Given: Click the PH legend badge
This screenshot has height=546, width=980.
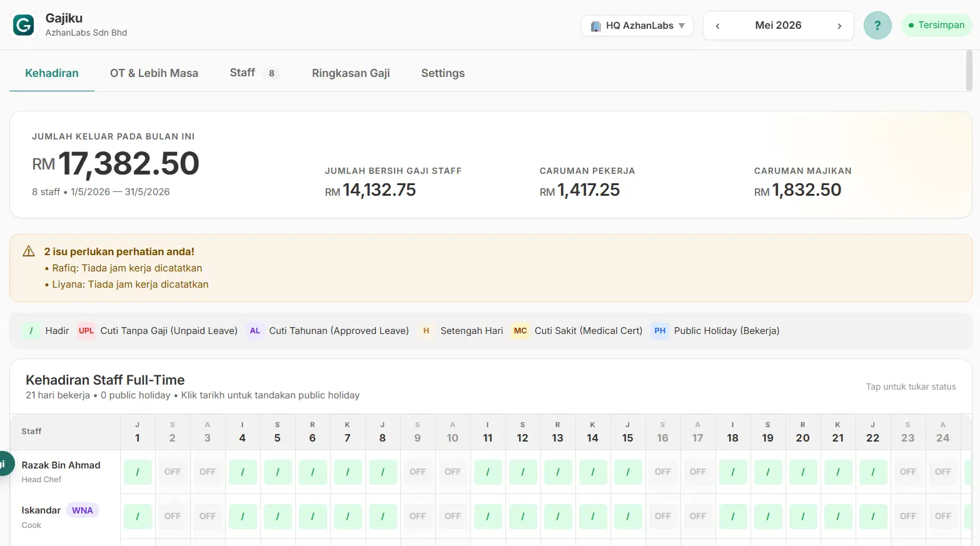Looking at the screenshot, I should [x=660, y=331].
